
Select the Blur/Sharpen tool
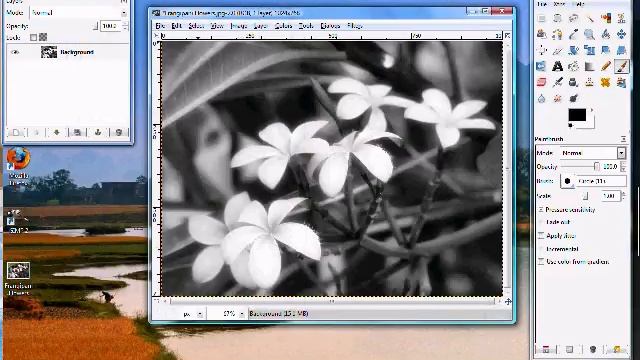coord(541,98)
